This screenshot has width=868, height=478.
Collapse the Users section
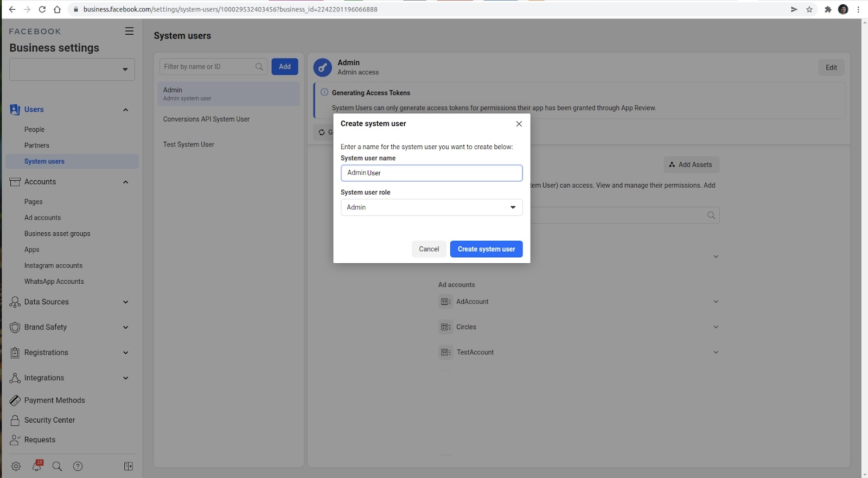click(125, 110)
